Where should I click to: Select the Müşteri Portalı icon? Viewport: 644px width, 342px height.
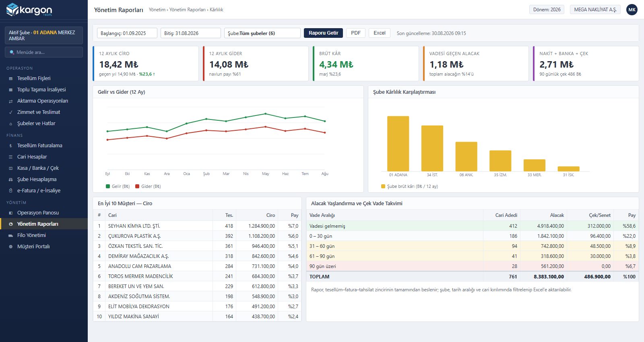pos(11,247)
